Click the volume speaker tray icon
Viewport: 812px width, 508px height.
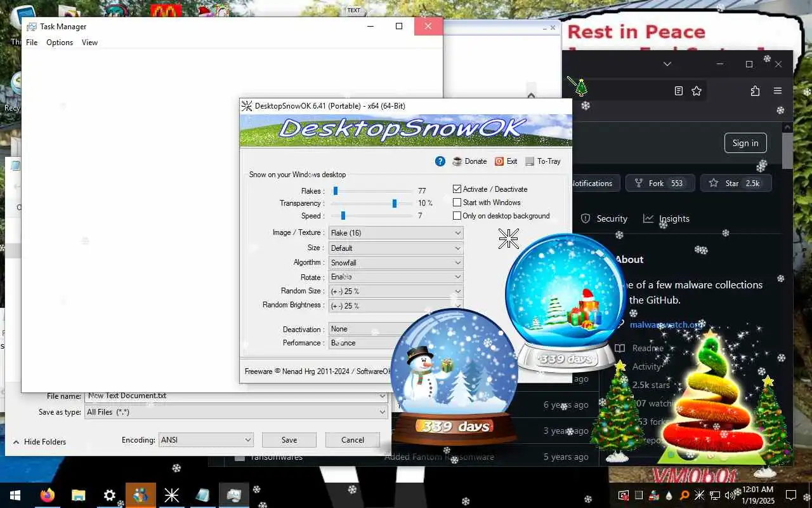pos(730,495)
